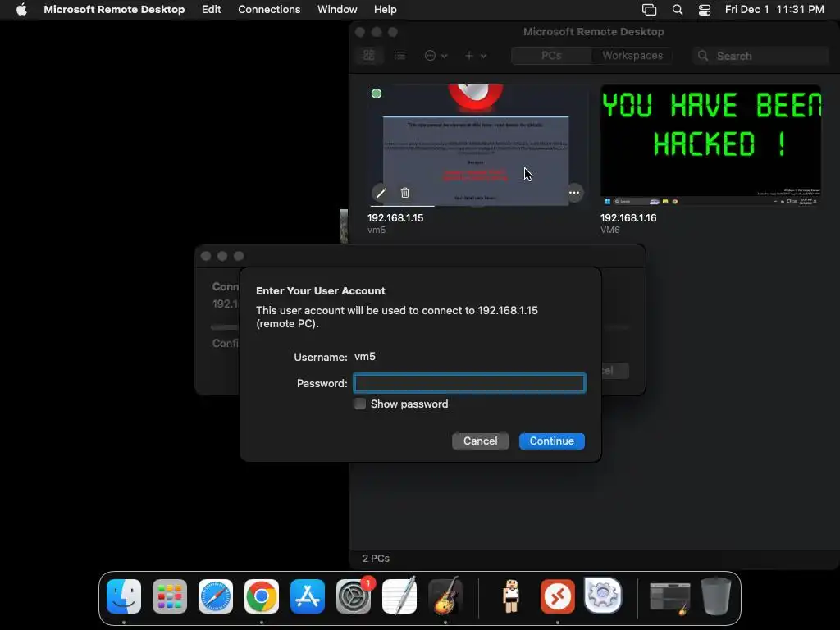Switch to list view in Remote Desktop window
840x630 pixels.
tap(399, 55)
